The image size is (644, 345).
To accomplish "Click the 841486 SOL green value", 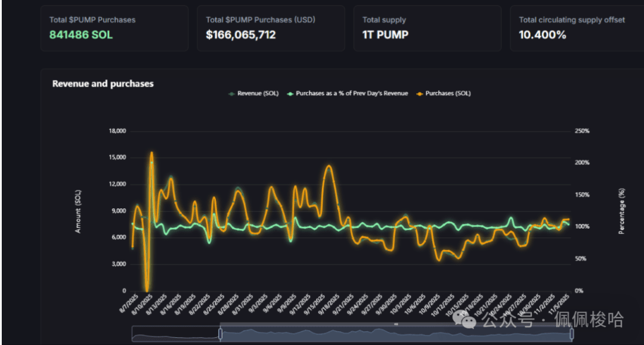I will 80,35.
